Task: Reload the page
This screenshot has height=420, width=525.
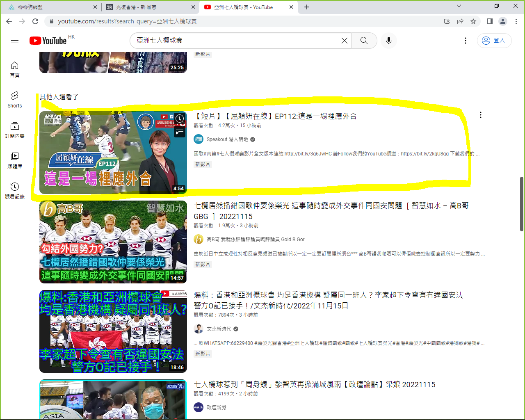Action: 35,21
